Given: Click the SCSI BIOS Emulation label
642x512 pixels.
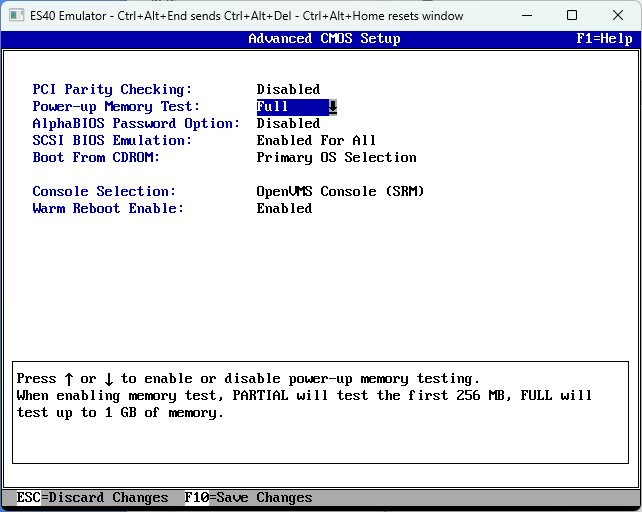Looking at the screenshot, I should pos(112,140).
